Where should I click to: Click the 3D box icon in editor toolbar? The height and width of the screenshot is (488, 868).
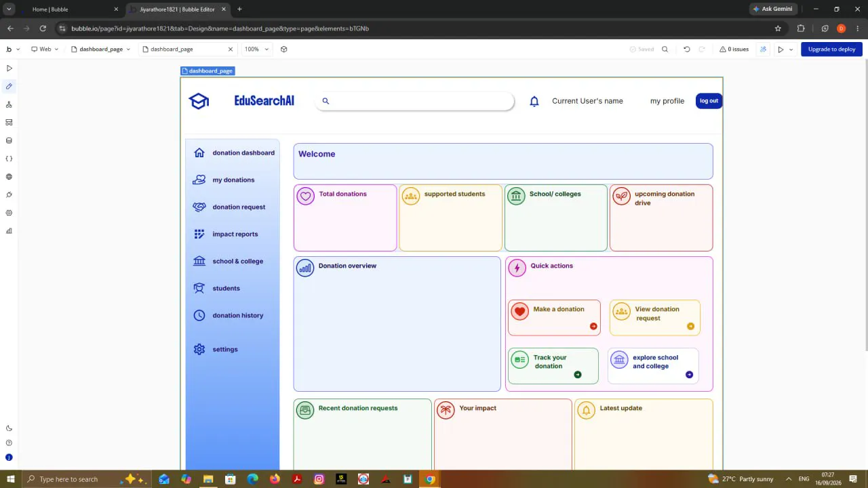[x=283, y=49]
